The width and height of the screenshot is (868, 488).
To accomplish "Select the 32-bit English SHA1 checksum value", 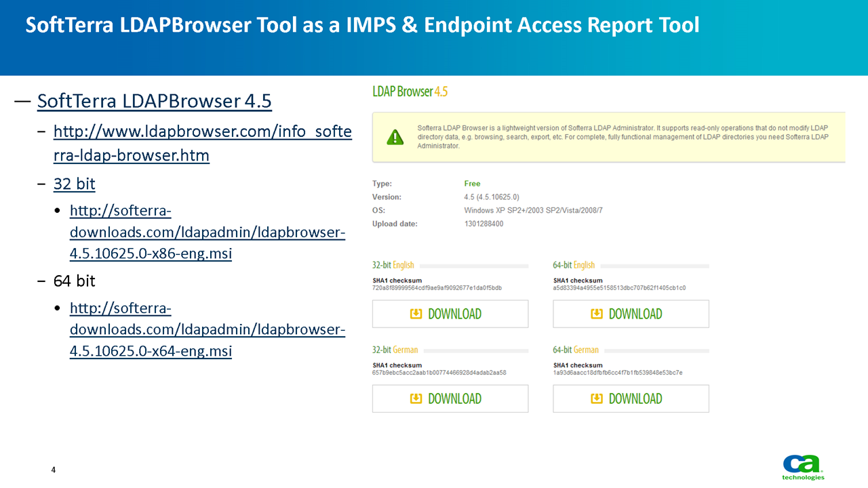I will coord(437,288).
